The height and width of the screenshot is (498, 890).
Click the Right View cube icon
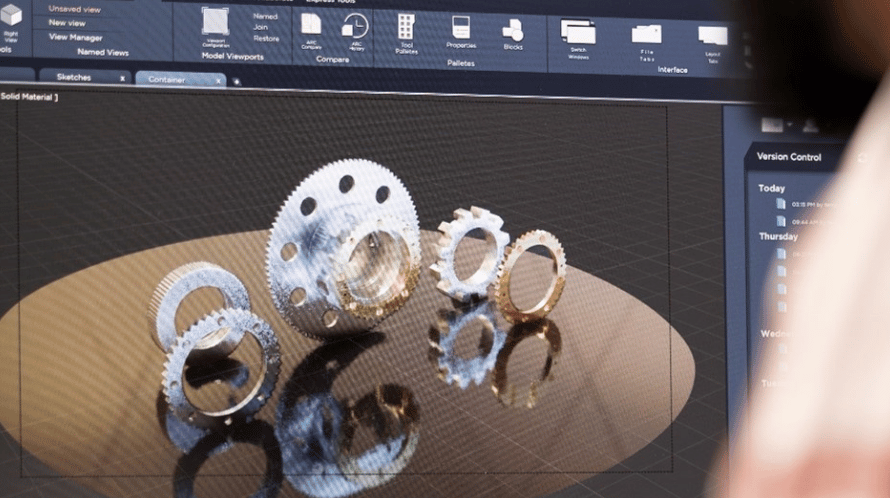11,16
